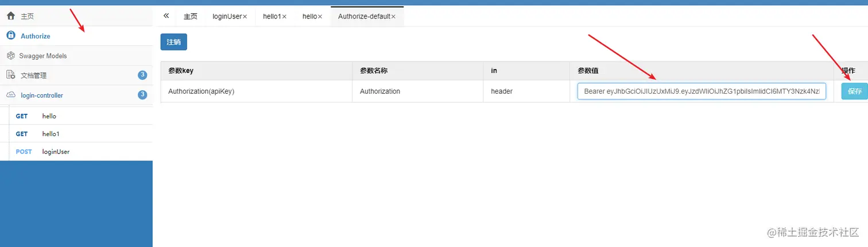
Task: Click the 文档管理 document icon
Action: 10,75
